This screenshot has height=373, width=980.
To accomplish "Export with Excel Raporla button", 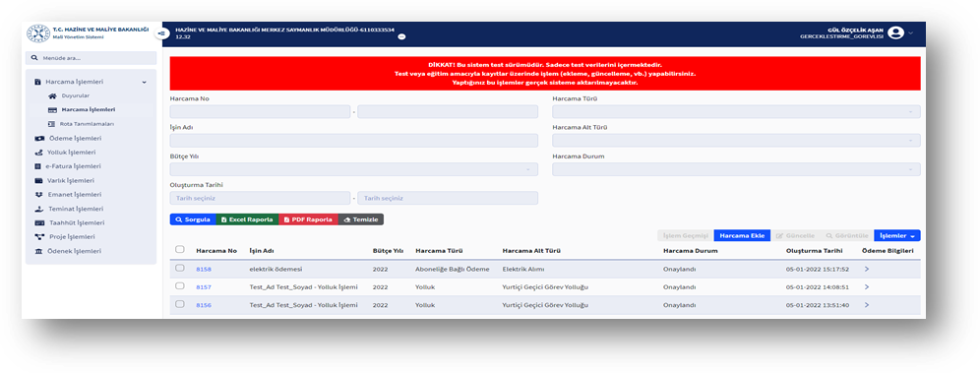I will pos(247,219).
